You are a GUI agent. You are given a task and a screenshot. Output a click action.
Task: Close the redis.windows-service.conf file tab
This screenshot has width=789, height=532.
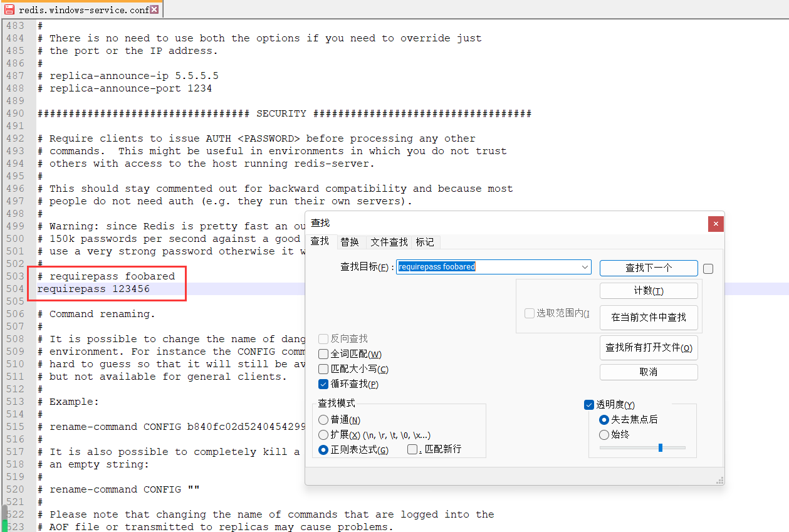[154, 9]
